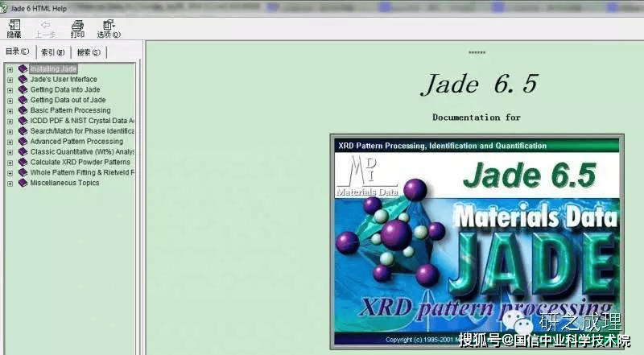Image resolution: width=644 pixels, height=355 pixels.
Task: Open the Classic Quantitative (Wt%) Analysis topic
Action: click(82, 152)
